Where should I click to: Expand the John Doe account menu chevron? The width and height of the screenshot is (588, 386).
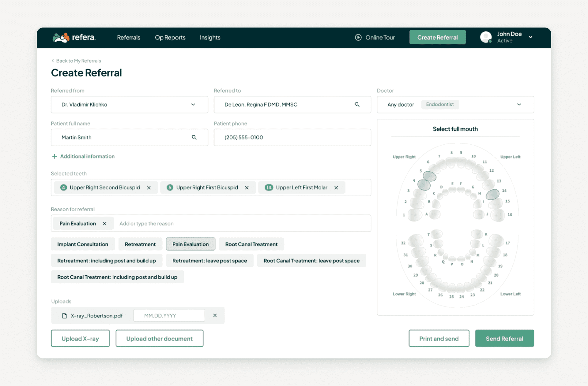point(531,37)
